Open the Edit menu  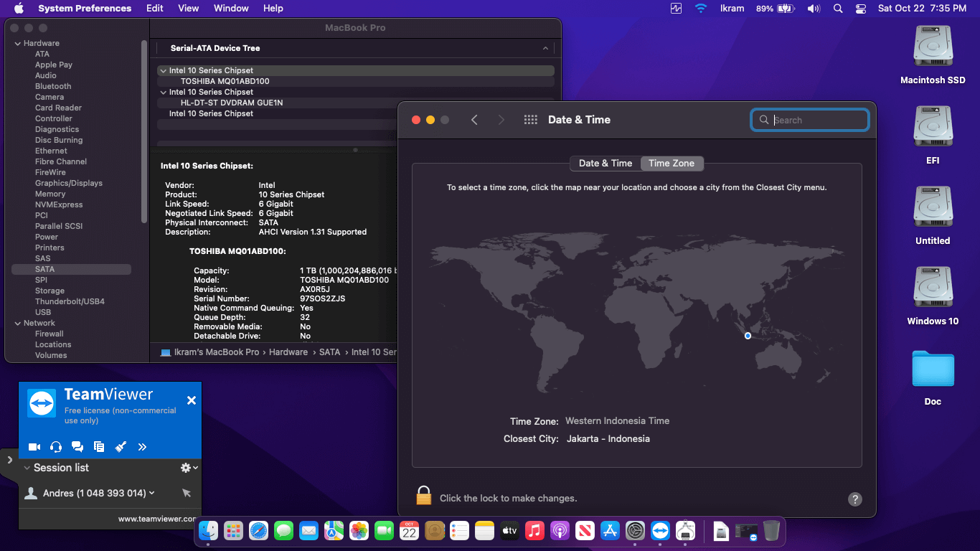coord(155,9)
